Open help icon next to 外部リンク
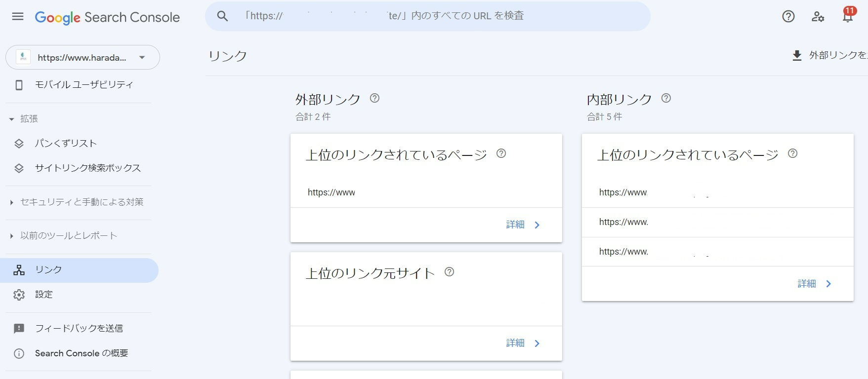Screen dimensions: 868x379 coord(374,98)
